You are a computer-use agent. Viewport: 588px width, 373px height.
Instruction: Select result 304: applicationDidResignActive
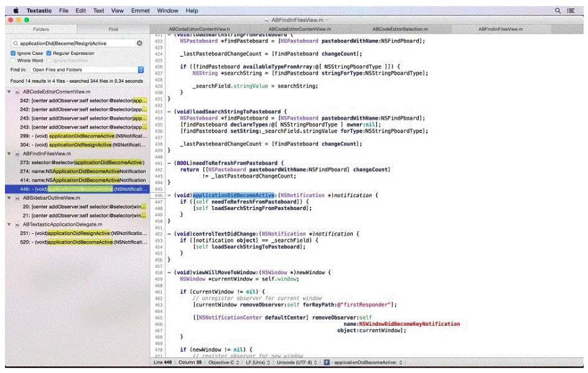tap(77, 145)
